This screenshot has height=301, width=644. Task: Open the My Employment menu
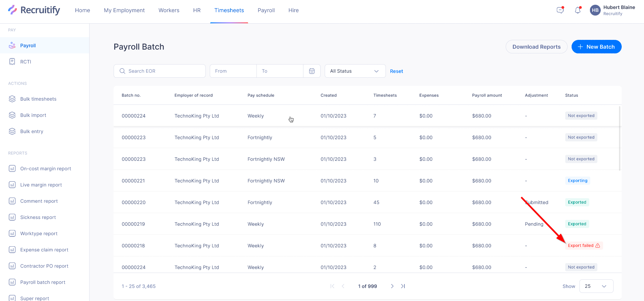(124, 10)
